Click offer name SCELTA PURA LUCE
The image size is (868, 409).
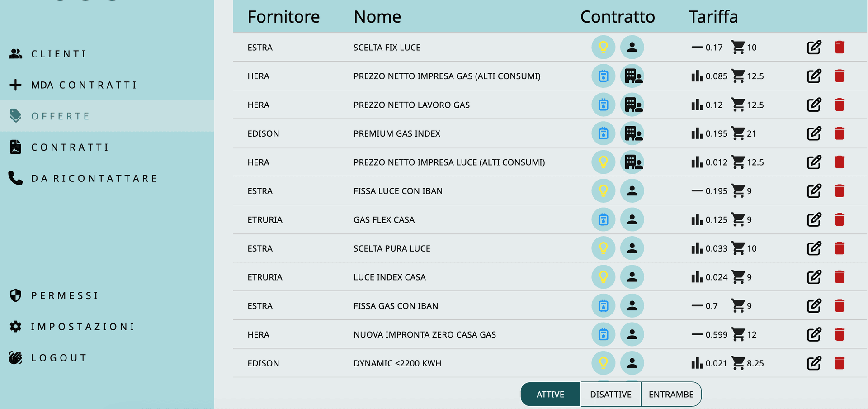click(x=392, y=248)
